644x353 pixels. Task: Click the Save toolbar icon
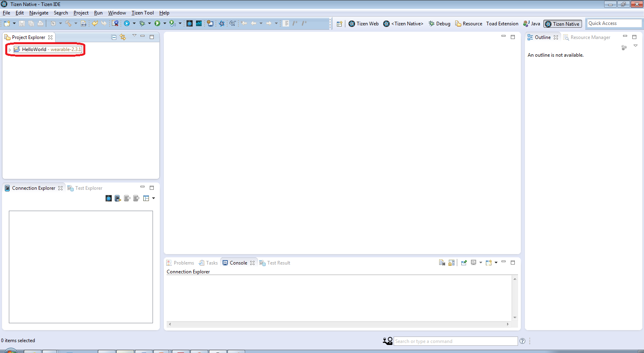[22, 23]
